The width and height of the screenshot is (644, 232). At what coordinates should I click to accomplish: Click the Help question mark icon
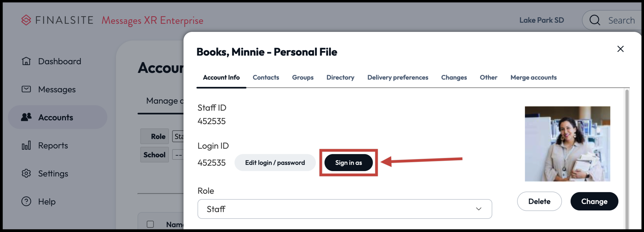26,201
